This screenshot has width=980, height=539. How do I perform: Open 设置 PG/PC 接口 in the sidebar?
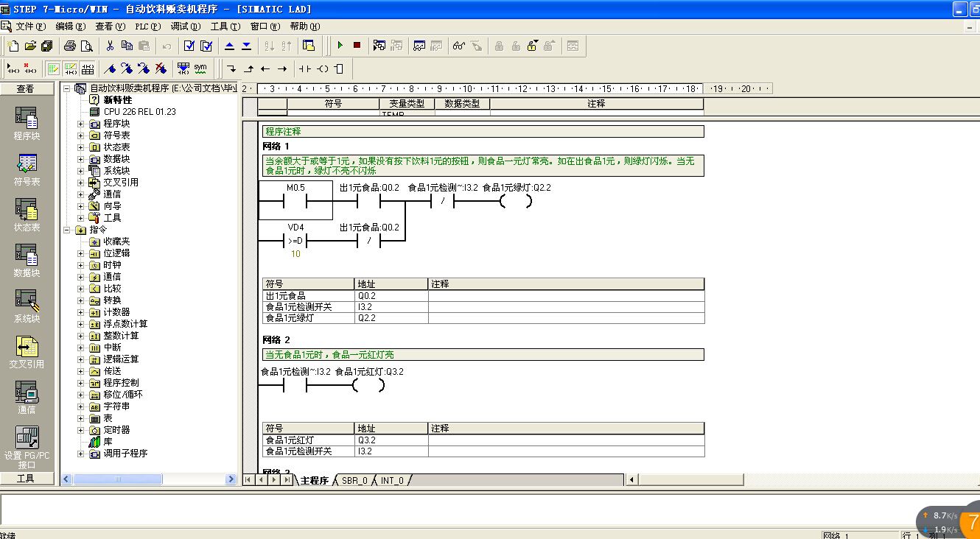[27, 447]
